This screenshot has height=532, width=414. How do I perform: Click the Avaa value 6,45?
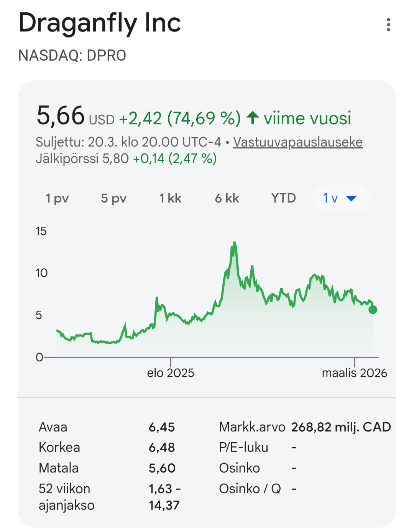[162, 427]
